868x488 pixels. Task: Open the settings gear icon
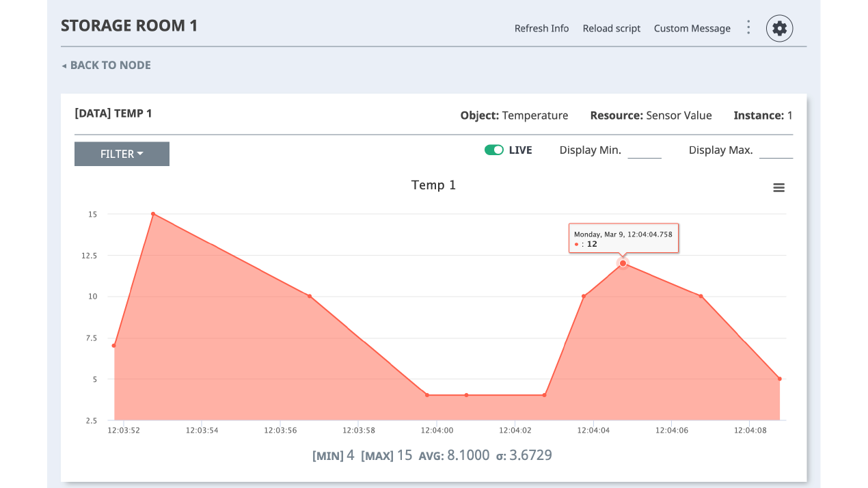[x=779, y=28]
